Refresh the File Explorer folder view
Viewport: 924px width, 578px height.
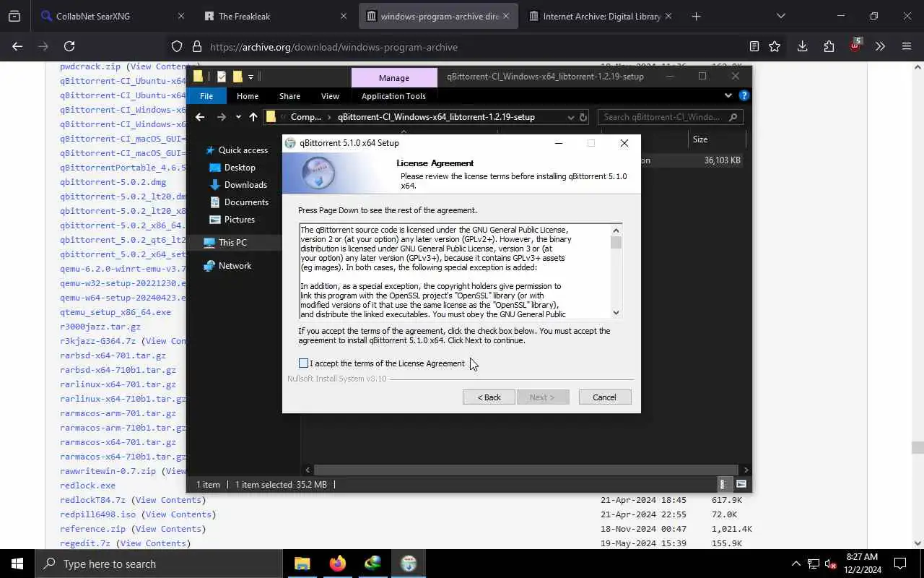(583, 117)
